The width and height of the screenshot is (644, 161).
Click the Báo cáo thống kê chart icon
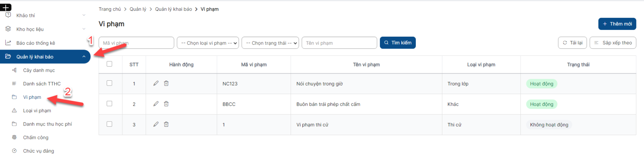(x=8, y=43)
